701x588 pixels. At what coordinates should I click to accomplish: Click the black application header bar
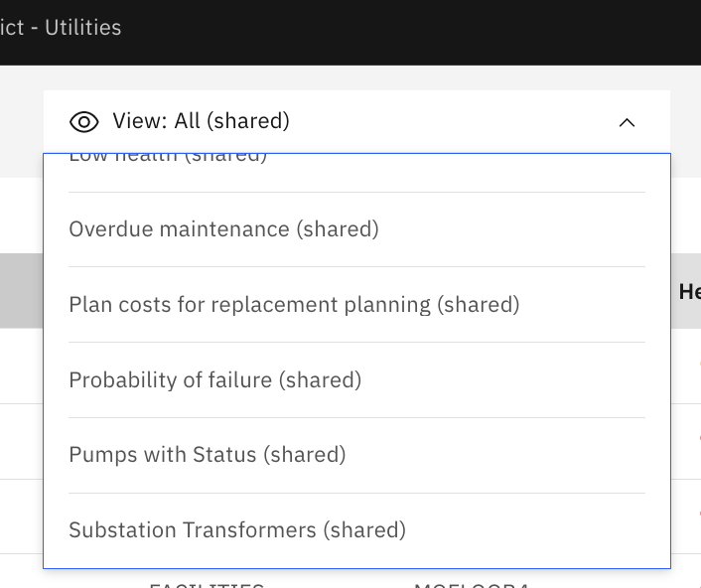(350, 33)
